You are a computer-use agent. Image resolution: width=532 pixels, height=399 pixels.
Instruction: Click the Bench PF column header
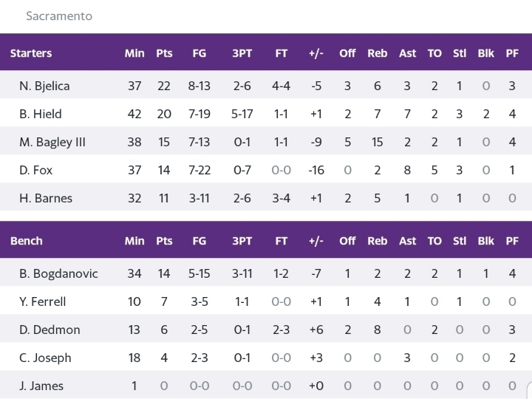[512, 241]
